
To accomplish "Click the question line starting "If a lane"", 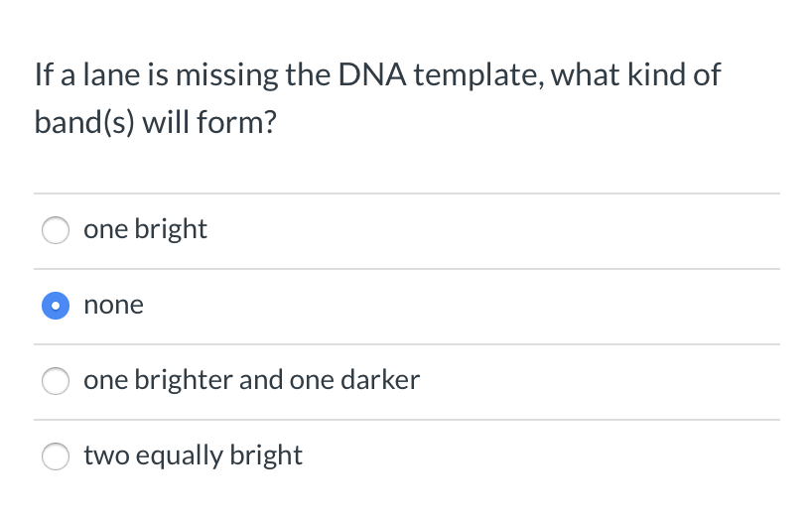I will (377, 75).
